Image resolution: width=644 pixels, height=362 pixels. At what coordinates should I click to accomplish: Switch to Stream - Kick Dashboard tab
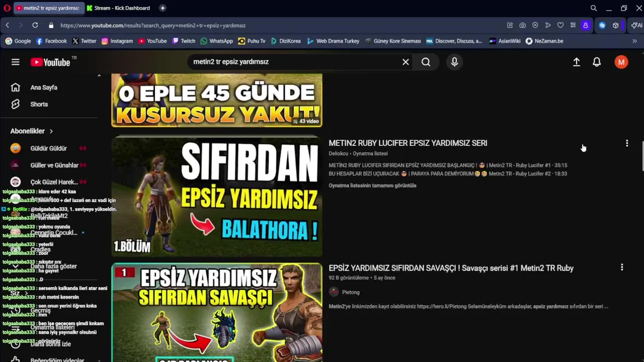[x=118, y=8]
